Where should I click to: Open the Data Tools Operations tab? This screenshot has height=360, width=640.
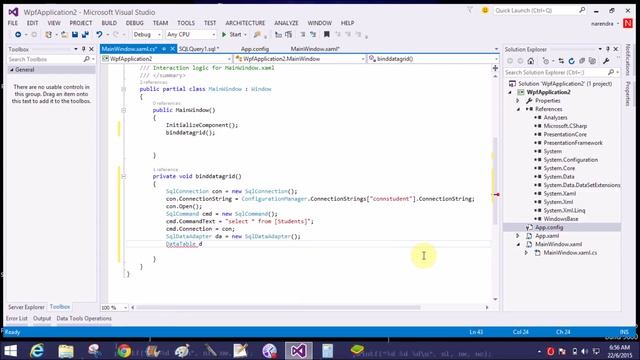tap(84, 318)
